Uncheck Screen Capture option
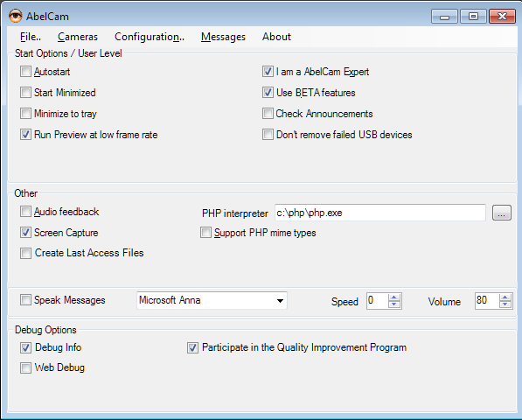This screenshot has height=420, width=522. pyautogui.click(x=25, y=233)
